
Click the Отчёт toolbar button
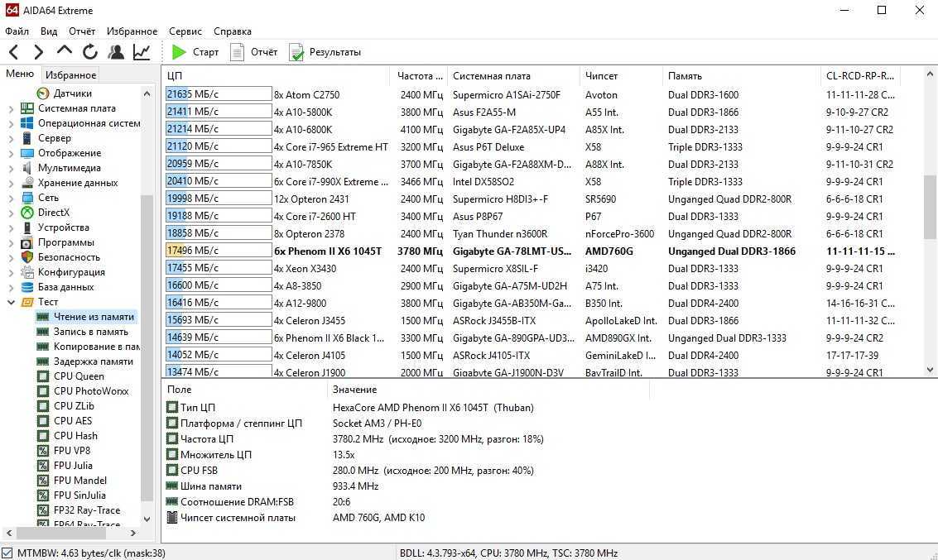pos(254,52)
